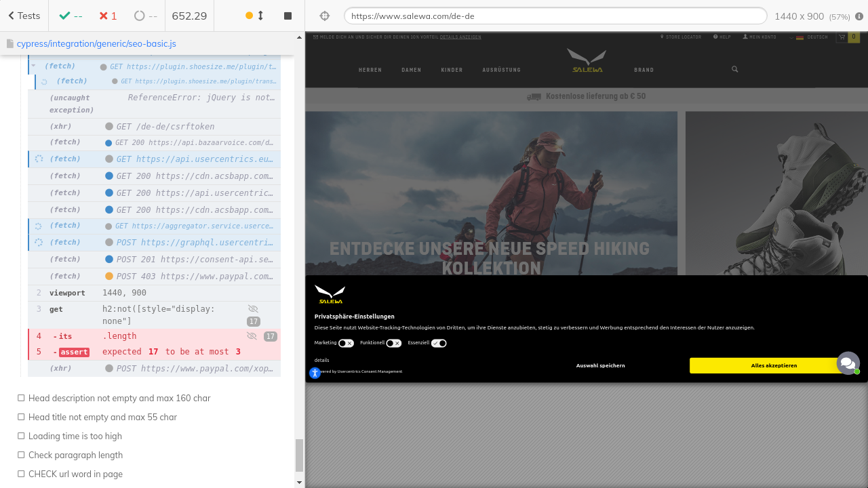Click the command log vertical scrollbar

[x=299, y=455]
